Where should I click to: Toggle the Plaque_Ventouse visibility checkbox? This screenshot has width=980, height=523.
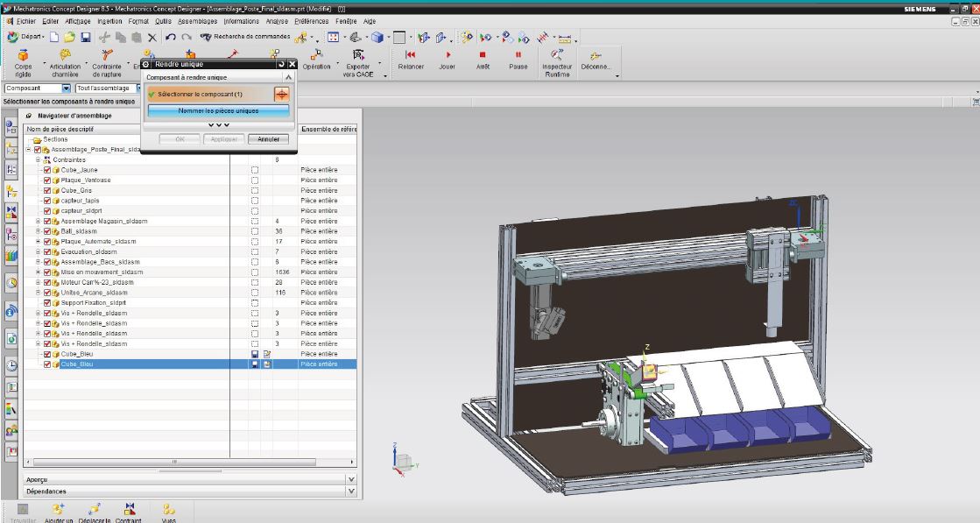(47, 180)
